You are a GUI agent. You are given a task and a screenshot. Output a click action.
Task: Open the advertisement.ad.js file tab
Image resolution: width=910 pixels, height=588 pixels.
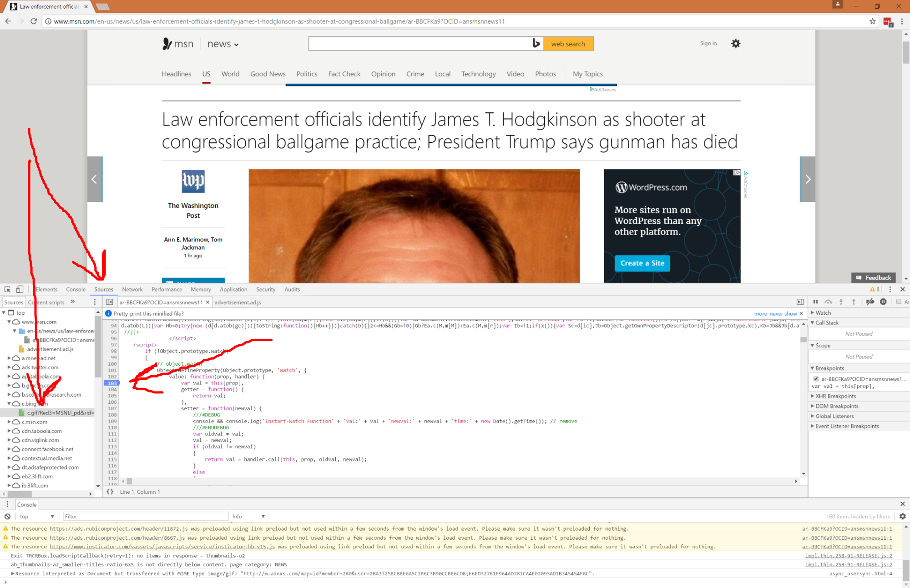(238, 302)
